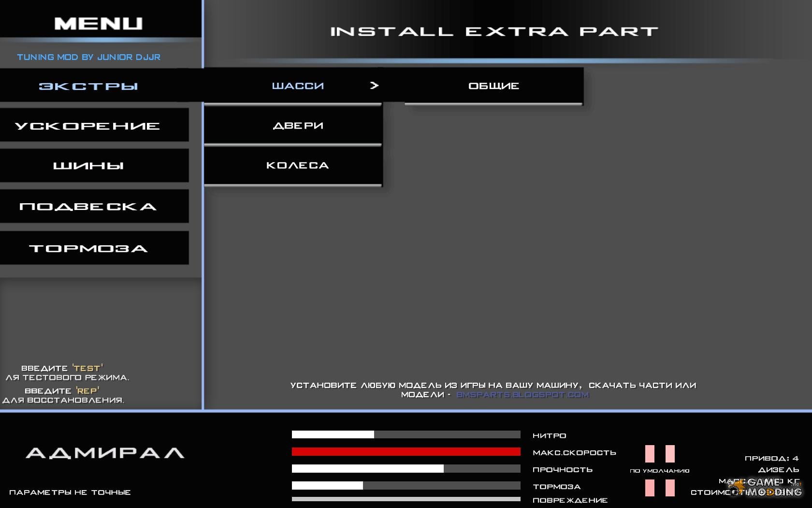Open the ЭКСТРЫ menu category
812x508 pixels.
(x=88, y=86)
